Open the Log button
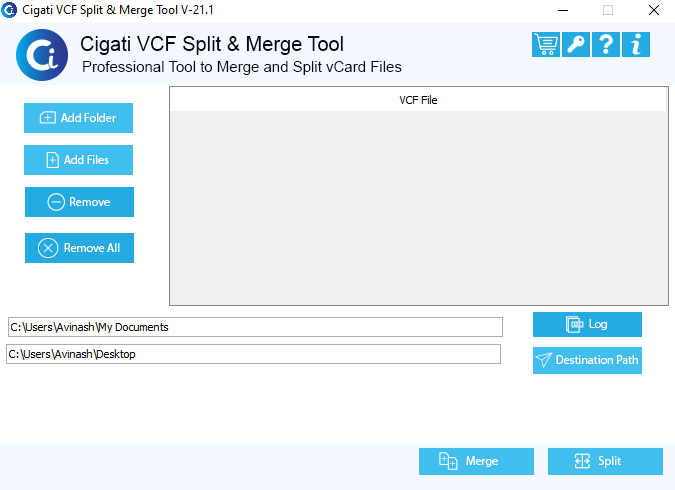Screen dimensions: 675x490 click(x=587, y=324)
